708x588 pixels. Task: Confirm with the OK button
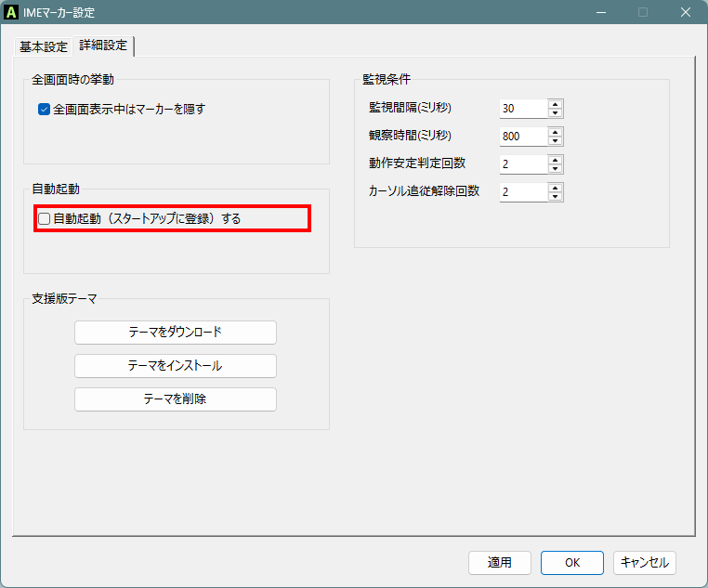[x=572, y=562]
